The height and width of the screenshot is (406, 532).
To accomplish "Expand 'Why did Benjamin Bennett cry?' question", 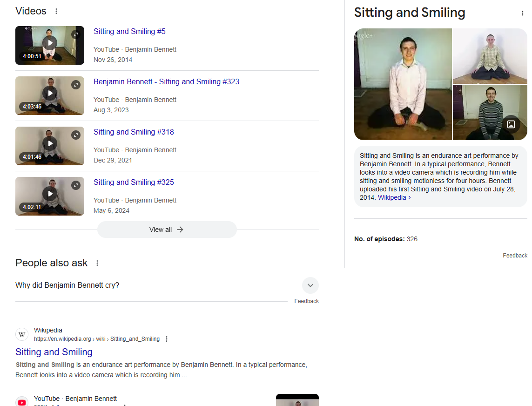I will 167,285.
